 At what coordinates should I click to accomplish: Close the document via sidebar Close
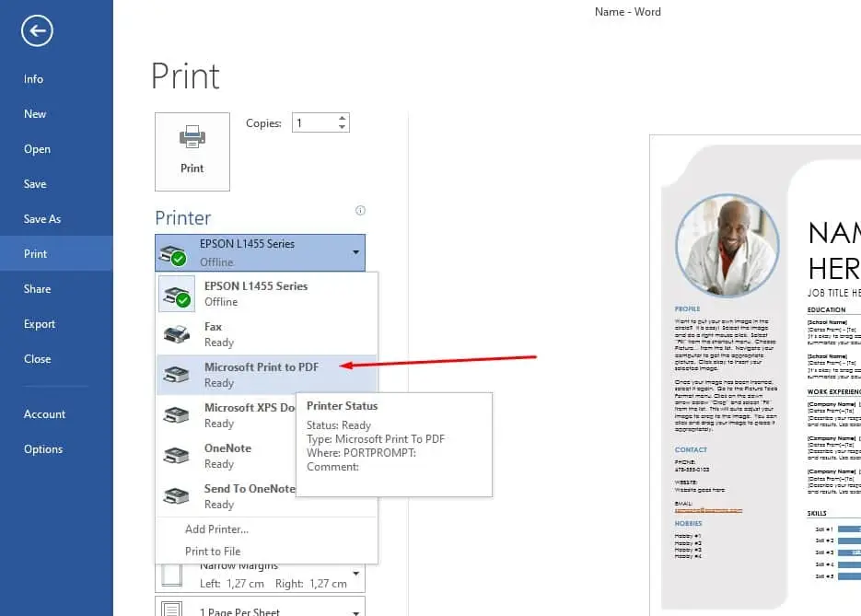tap(37, 359)
